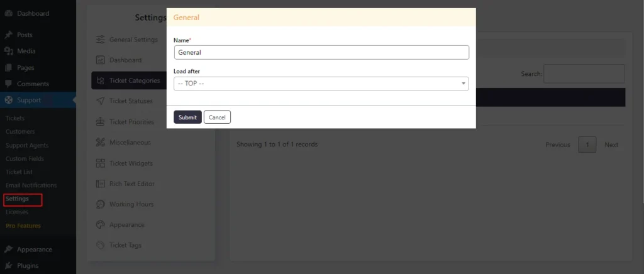Screen dimensions: 644x274
Task: Open the Pro Features link
Action: 23,226
